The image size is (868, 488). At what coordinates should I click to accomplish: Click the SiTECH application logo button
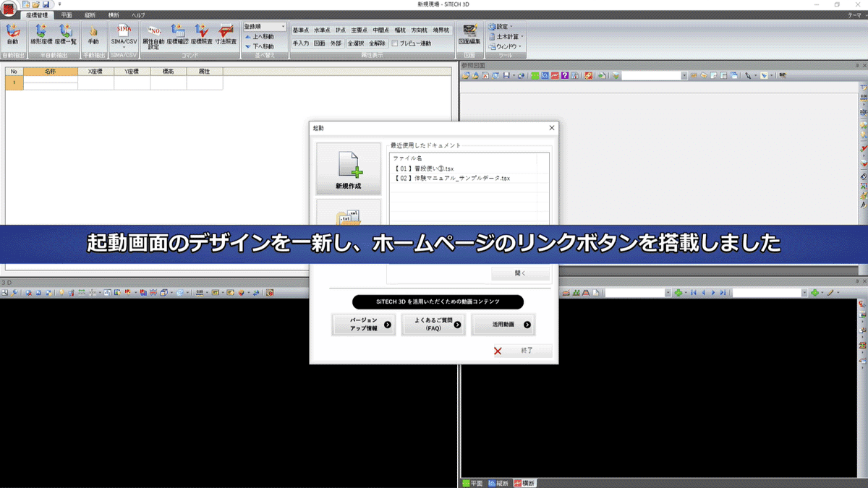point(9,8)
